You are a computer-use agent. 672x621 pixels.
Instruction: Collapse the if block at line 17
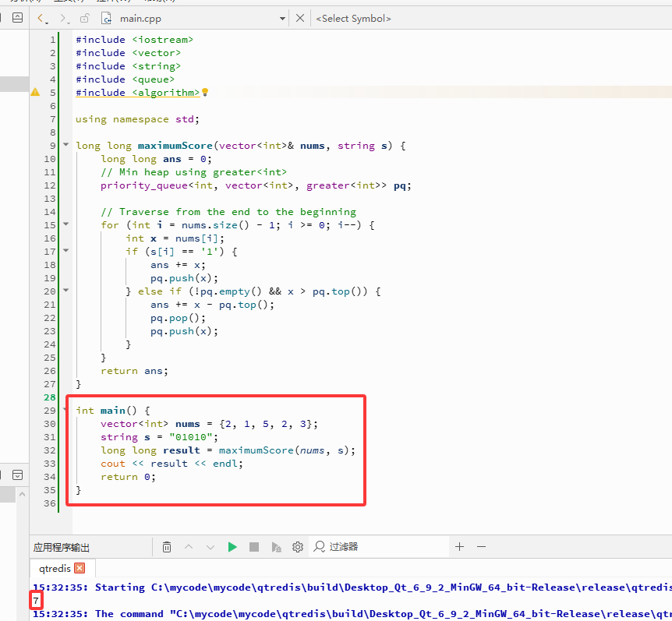pos(66,251)
